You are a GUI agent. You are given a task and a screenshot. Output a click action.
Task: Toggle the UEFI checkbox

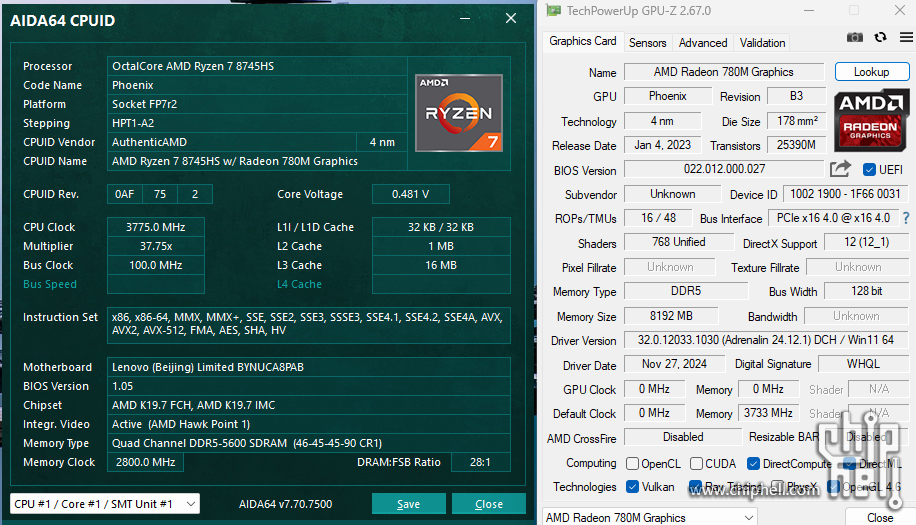[x=869, y=170]
